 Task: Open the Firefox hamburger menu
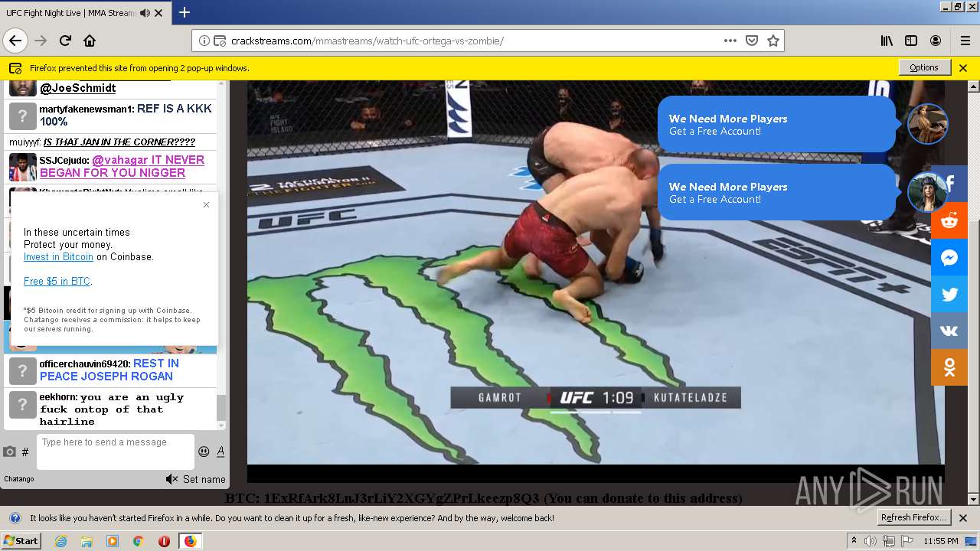(965, 41)
